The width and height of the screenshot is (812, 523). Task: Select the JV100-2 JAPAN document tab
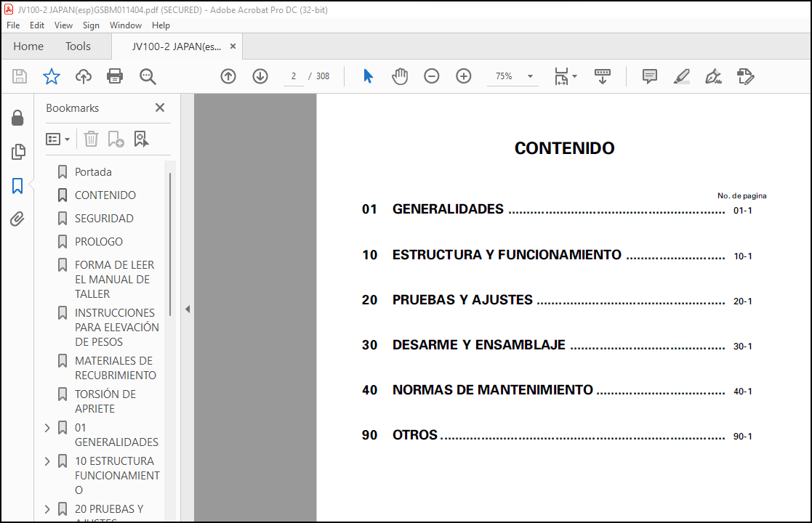[x=176, y=46]
